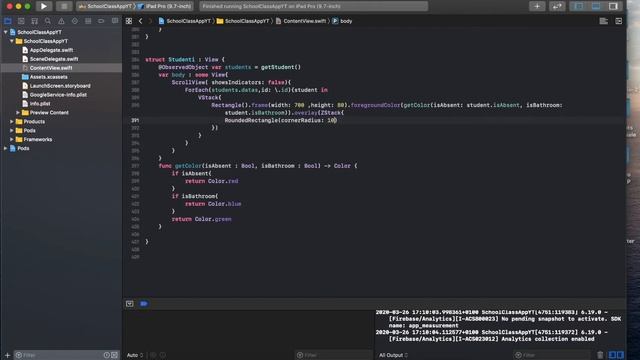The height and width of the screenshot is (360, 640).
Task: Collapse the SchoolClassAppYT group folder
Action: click(12, 41)
